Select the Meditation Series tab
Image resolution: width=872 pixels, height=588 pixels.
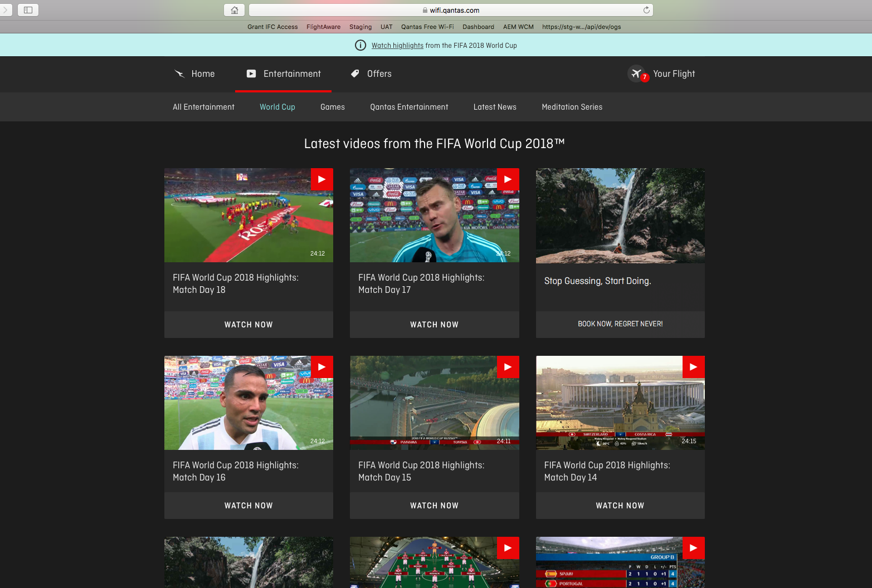[x=572, y=107]
